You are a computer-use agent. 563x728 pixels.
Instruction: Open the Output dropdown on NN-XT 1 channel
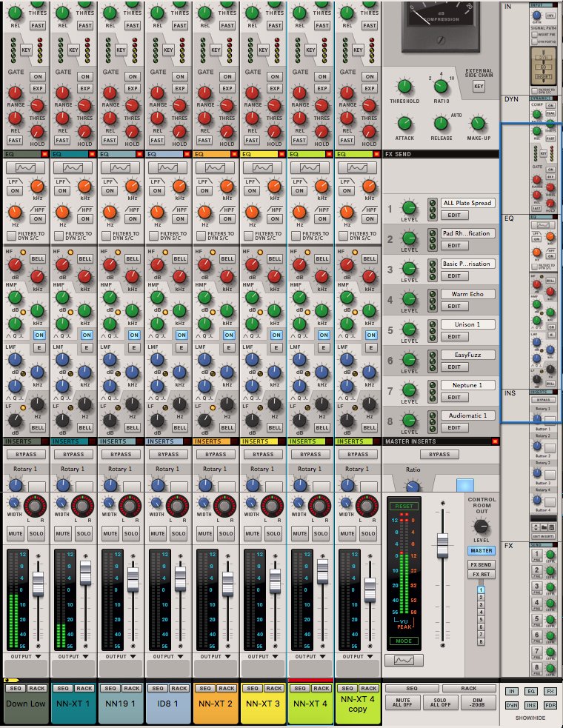(74, 656)
